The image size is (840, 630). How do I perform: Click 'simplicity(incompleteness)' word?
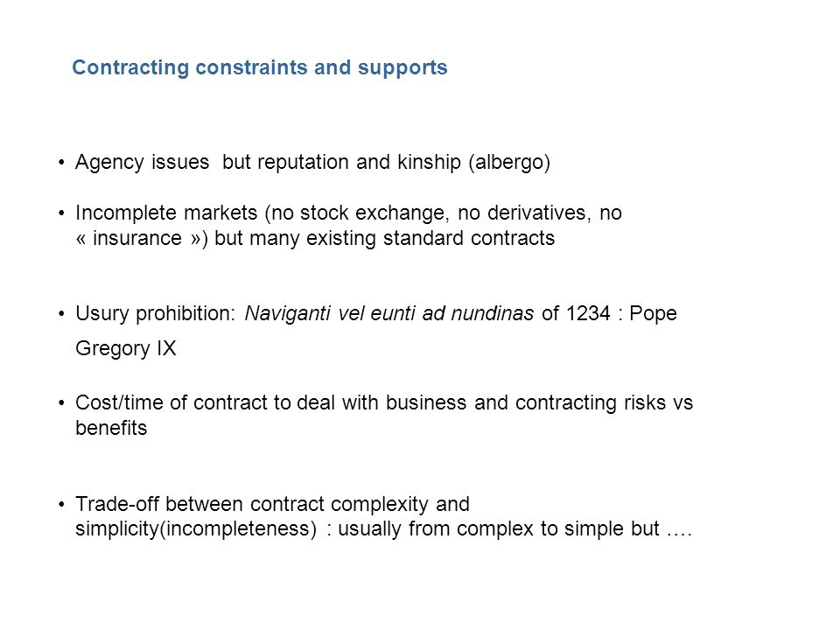(196, 529)
